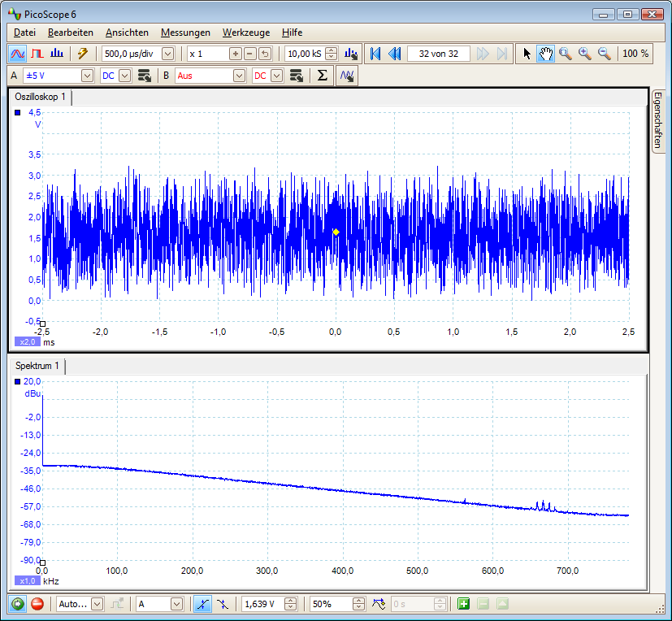672x621 pixels.
Task: Click the 100 % zoom button
Action: (635, 54)
